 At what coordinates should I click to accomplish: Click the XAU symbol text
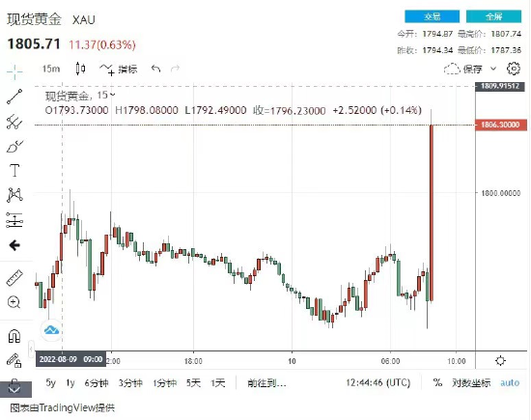tap(84, 19)
